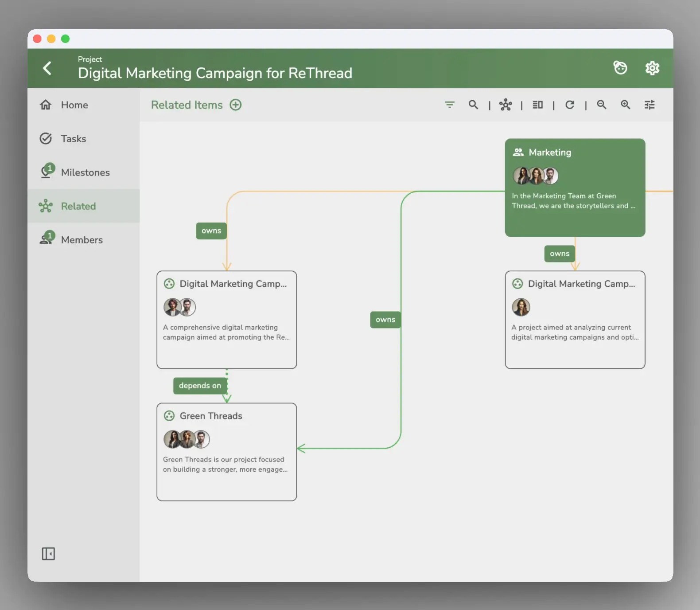Click the Marketing team group icon

click(x=518, y=152)
